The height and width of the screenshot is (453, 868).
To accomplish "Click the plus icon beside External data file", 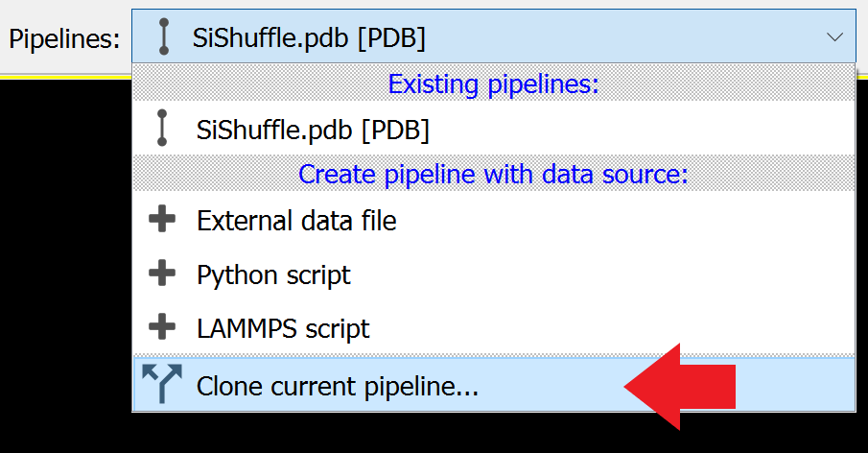I will pyautogui.click(x=163, y=220).
